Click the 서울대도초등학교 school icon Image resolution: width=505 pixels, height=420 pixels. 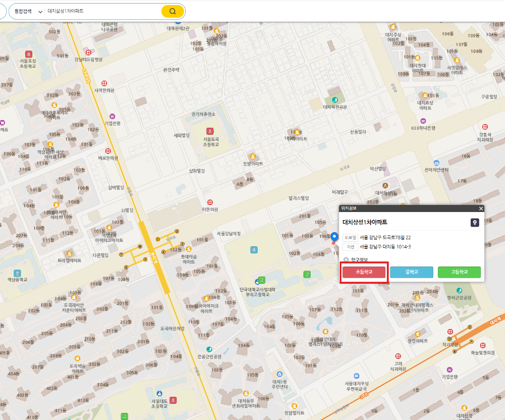coord(173,400)
